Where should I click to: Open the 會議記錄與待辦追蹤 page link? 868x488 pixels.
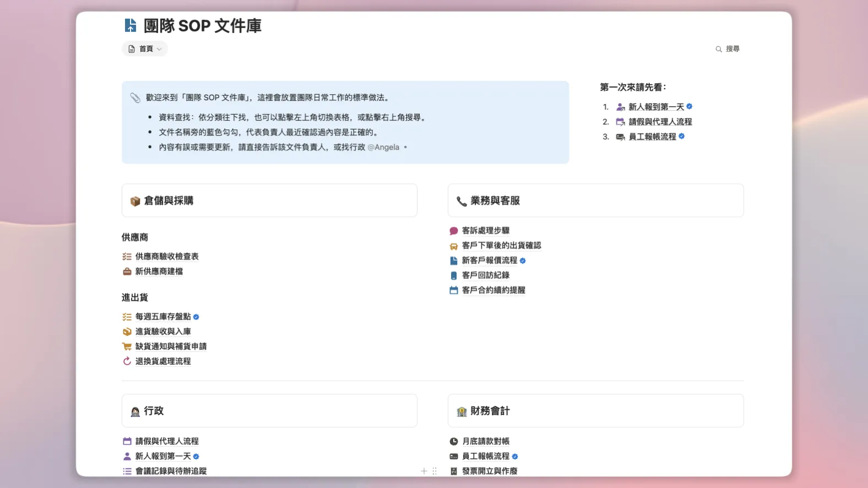click(x=171, y=471)
